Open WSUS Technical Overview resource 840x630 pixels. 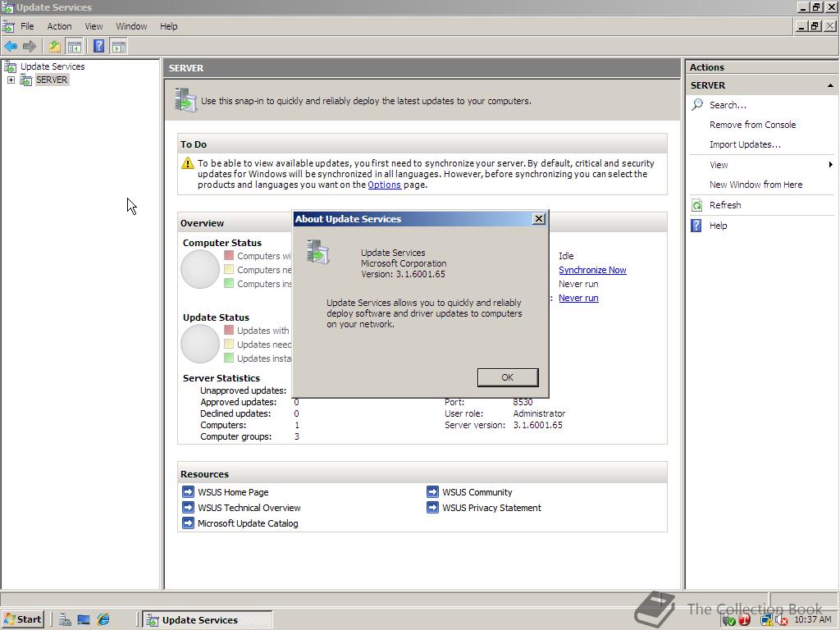(x=249, y=508)
